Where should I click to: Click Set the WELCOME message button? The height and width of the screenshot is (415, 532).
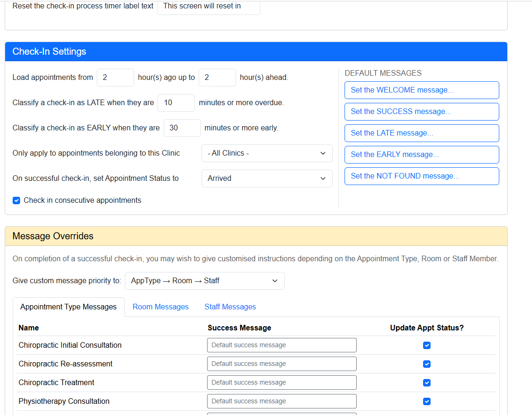click(x=422, y=90)
